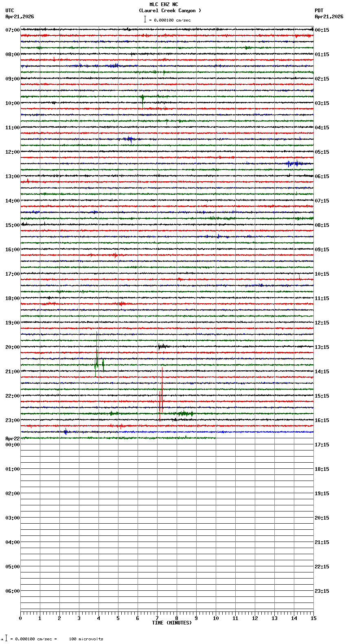Click the top scale label '= 0.000100 cm/sec'
Image resolution: width=346 pixels, height=644 pixels.
click(170, 20)
